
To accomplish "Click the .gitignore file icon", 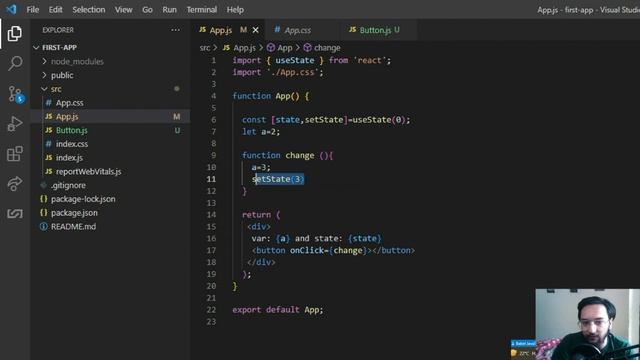I will pos(44,185).
